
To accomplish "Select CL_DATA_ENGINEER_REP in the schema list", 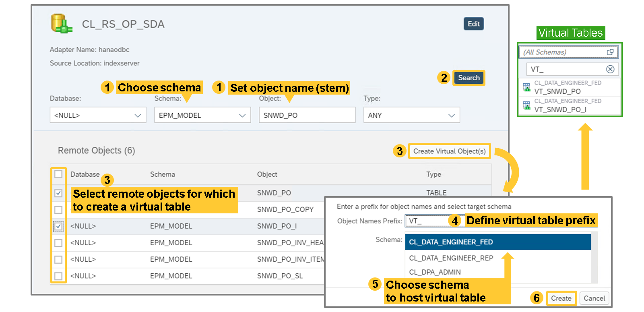I will pos(451,258).
